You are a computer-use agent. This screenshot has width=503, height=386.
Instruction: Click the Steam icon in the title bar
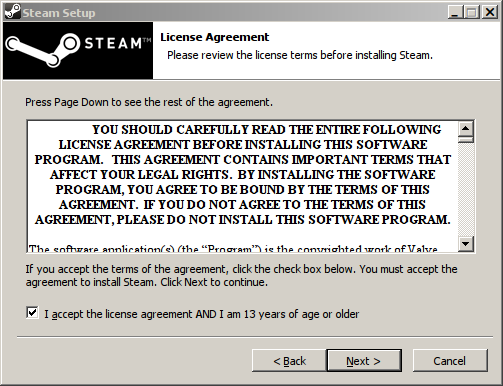tap(13, 12)
